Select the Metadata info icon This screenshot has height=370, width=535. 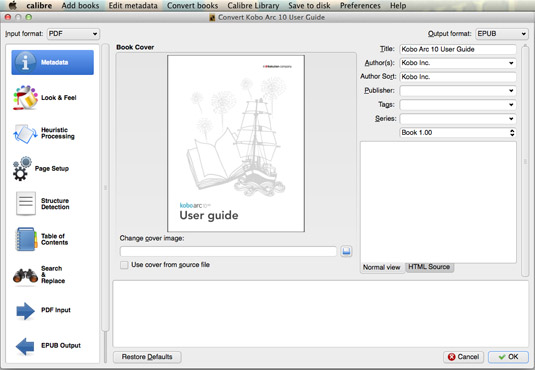coord(25,62)
